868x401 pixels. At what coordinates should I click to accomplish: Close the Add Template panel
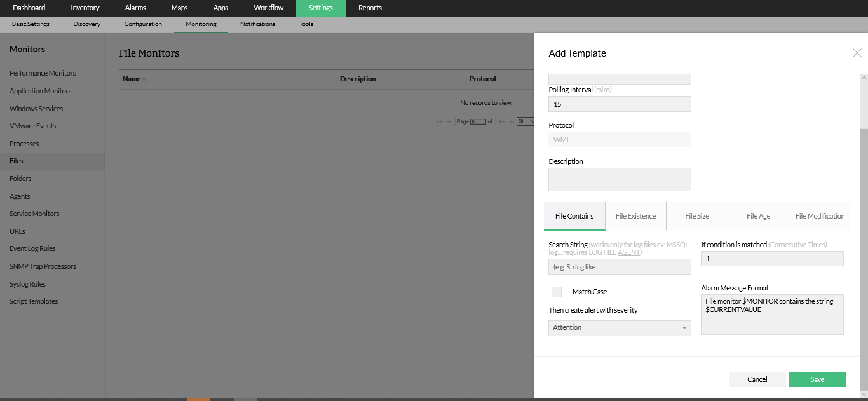[x=857, y=53]
